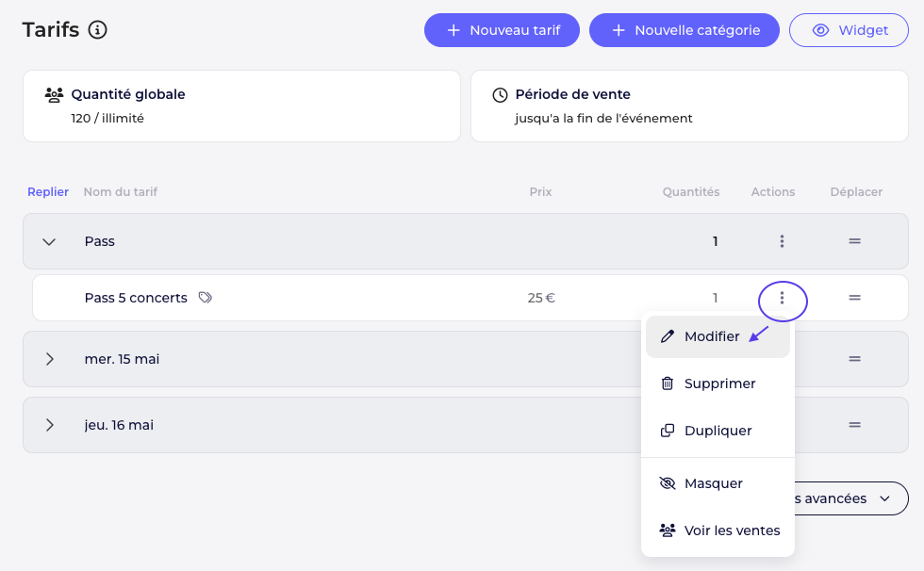Collapse the Pass category chevron
The image size is (924, 571).
(x=50, y=241)
